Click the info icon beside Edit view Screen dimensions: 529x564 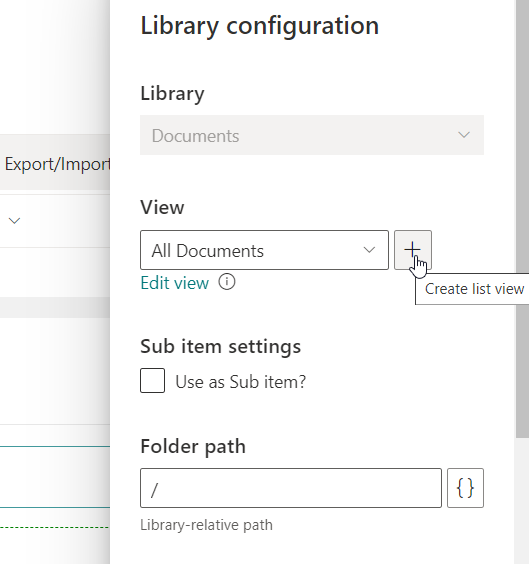coord(227,282)
